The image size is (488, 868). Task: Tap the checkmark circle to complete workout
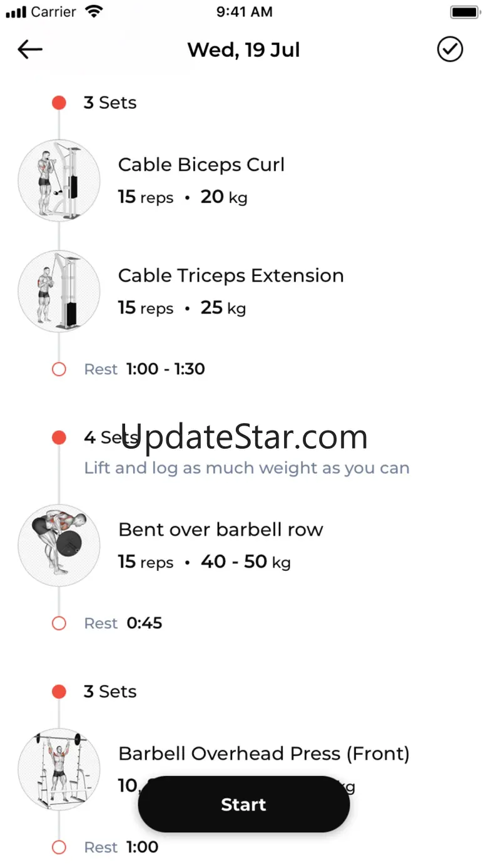[449, 49]
